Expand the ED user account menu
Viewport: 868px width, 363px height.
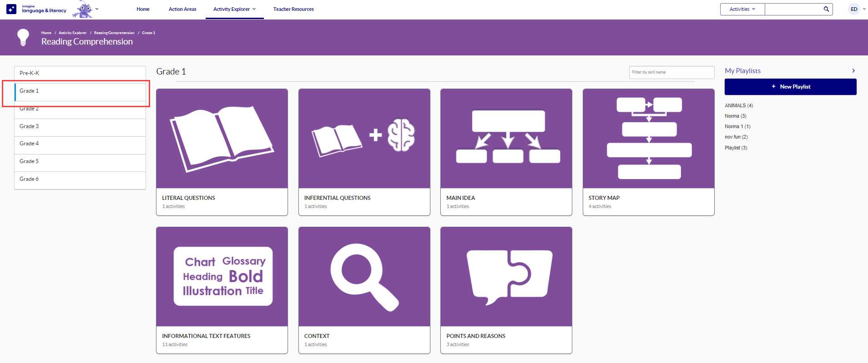click(858, 9)
